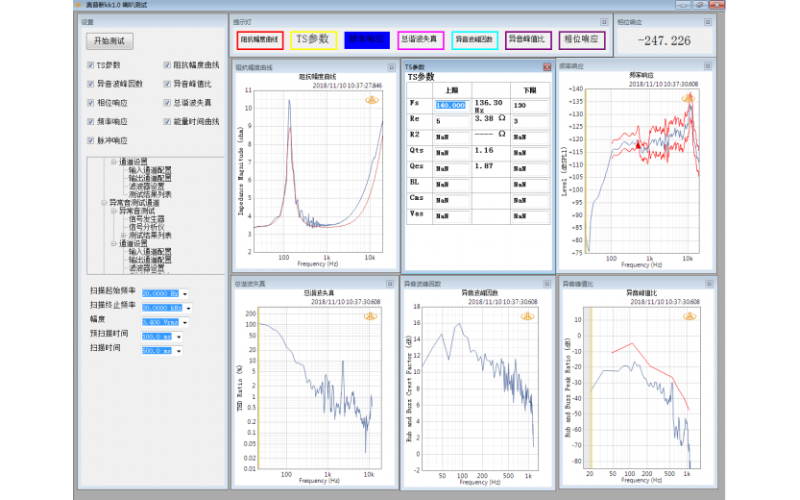800x500 pixels.
Task: Collapse the 异常音测试 tree node
Action: click(x=114, y=211)
